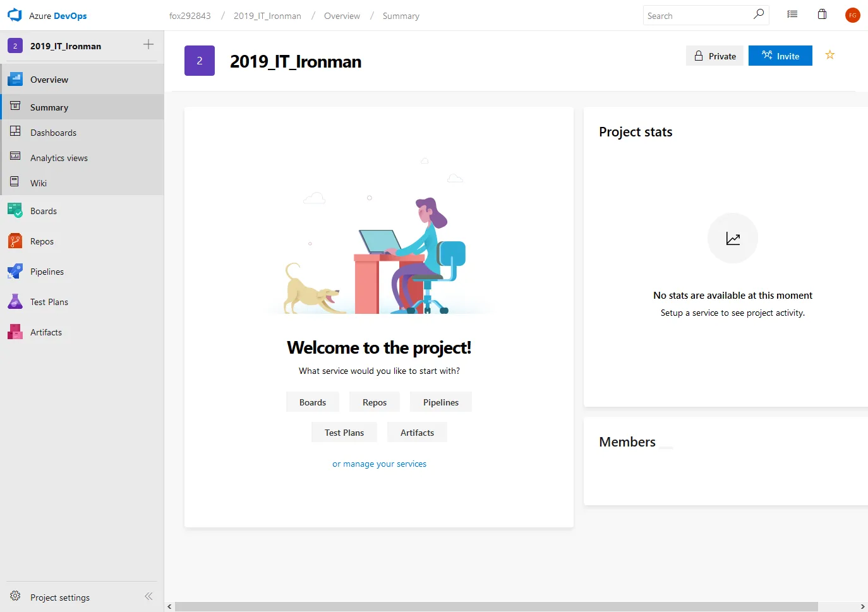
Task: Go to Pipelines in the sidebar
Action: pos(47,272)
